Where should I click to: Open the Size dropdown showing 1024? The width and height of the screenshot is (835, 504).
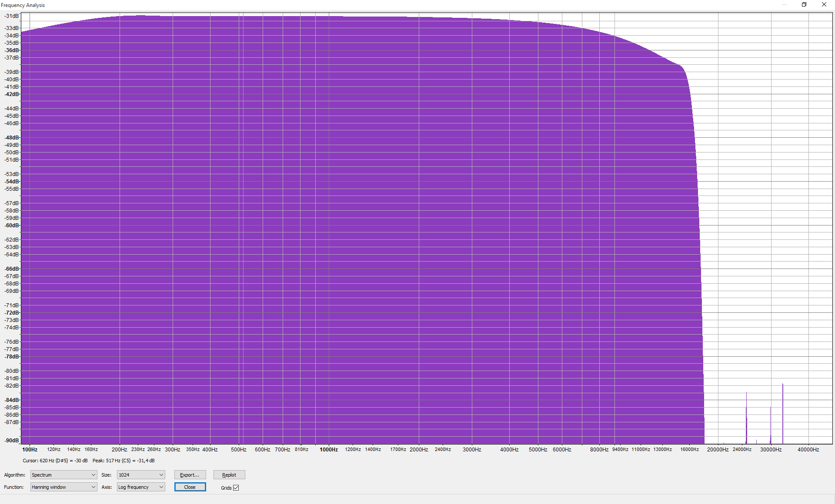[141, 475]
